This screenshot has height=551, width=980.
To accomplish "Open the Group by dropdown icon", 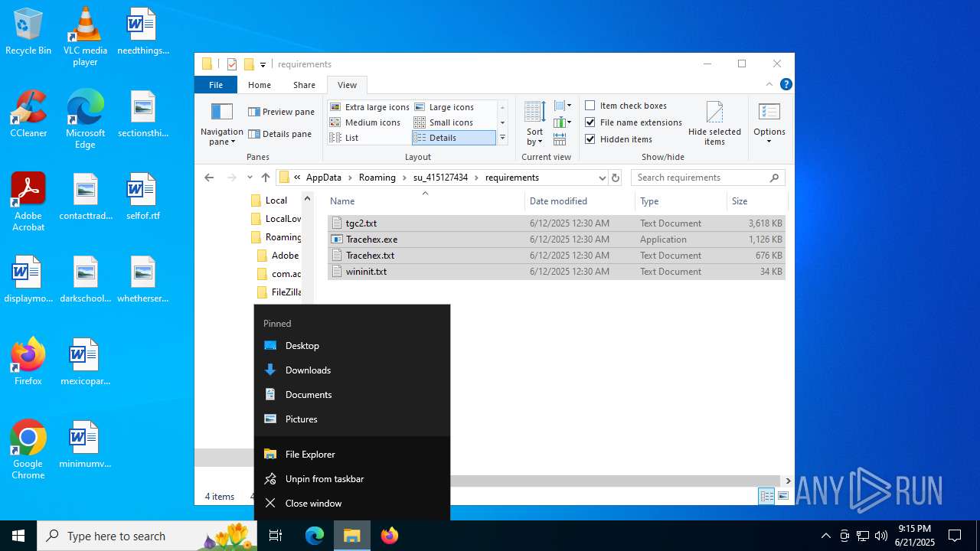I will [563, 106].
